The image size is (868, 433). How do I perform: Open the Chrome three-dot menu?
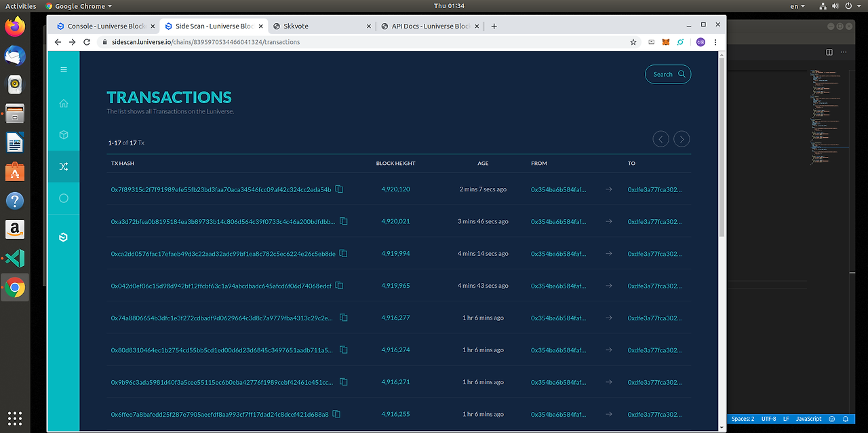(715, 42)
